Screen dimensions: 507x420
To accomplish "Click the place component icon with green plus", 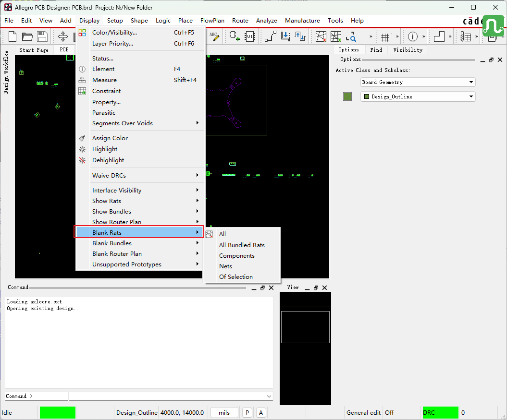I will pyautogui.click(x=235, y=36).
